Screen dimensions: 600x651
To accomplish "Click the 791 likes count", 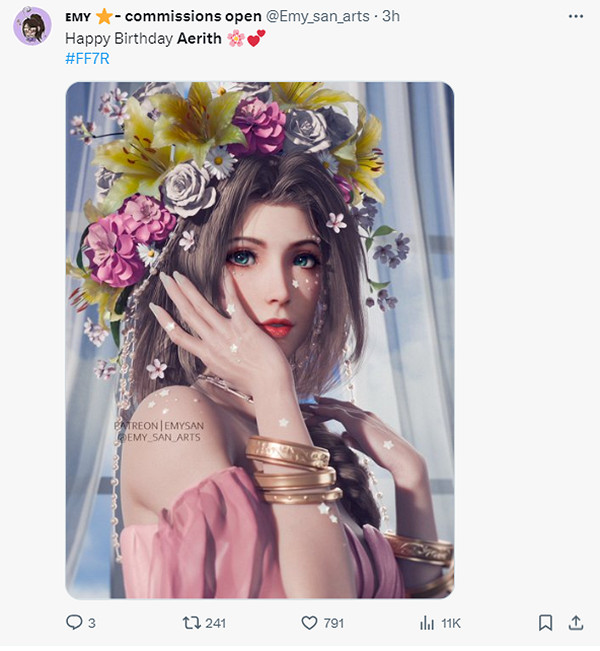I will coord(334,623).
